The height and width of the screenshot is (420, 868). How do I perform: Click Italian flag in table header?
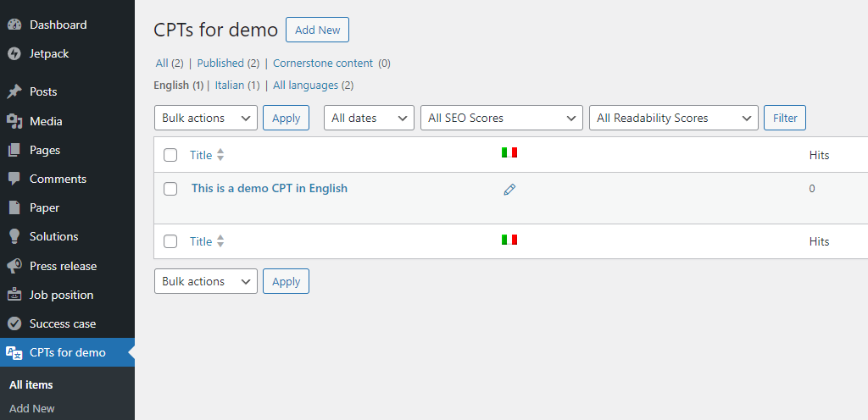point(509,152)
